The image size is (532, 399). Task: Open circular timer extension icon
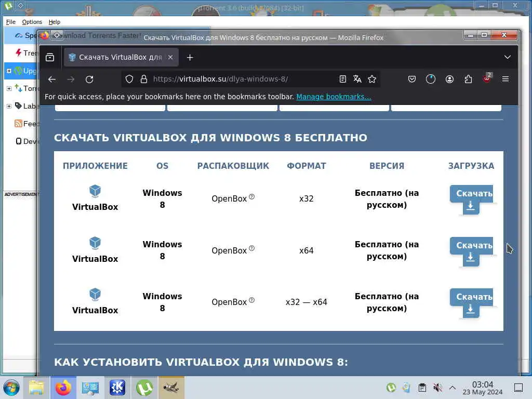point(431,79)
